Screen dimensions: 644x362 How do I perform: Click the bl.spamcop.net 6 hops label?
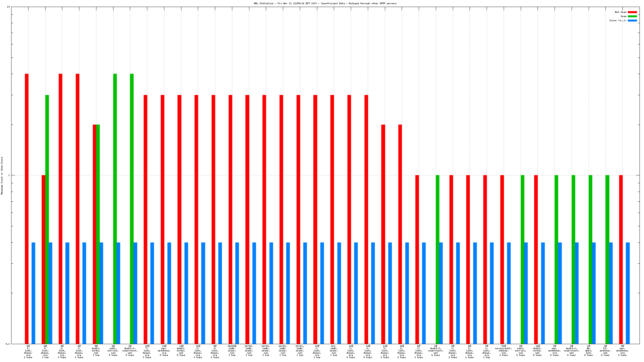[605, 351]
